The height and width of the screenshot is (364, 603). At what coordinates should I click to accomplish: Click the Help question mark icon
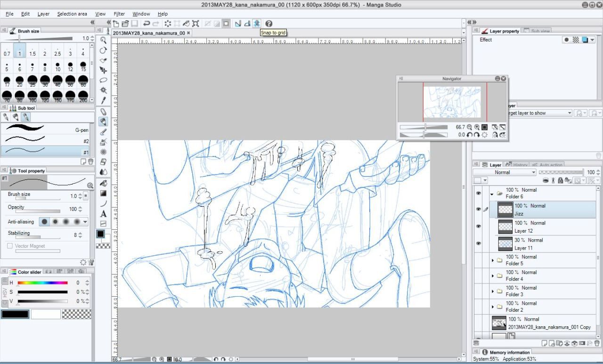click(269, 23)
